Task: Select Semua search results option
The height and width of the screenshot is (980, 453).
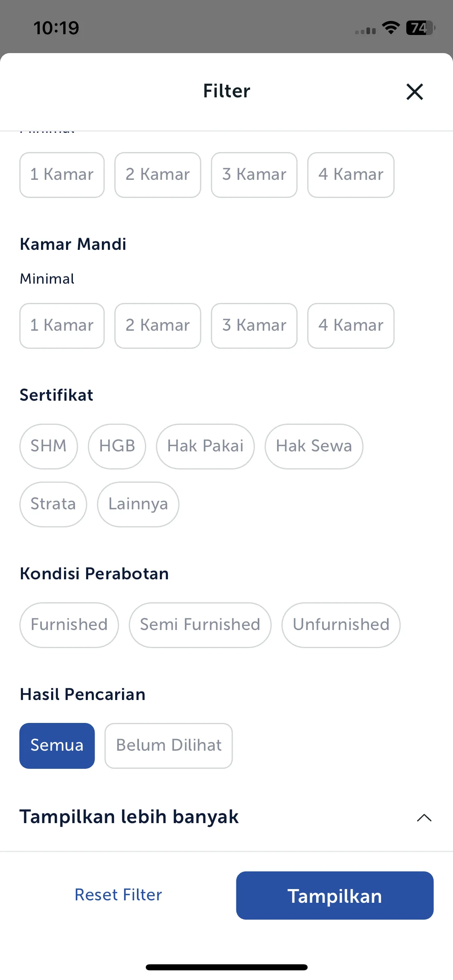Action: click(x=57, y=745)
